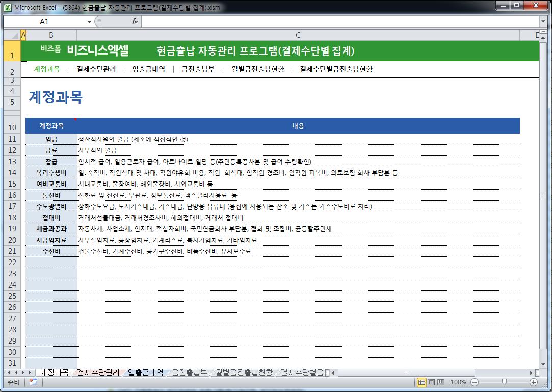Viewport: 552px width, 392px height.
Task: Open the 결제수단관리 navigation link
Action: coord(96,69)
